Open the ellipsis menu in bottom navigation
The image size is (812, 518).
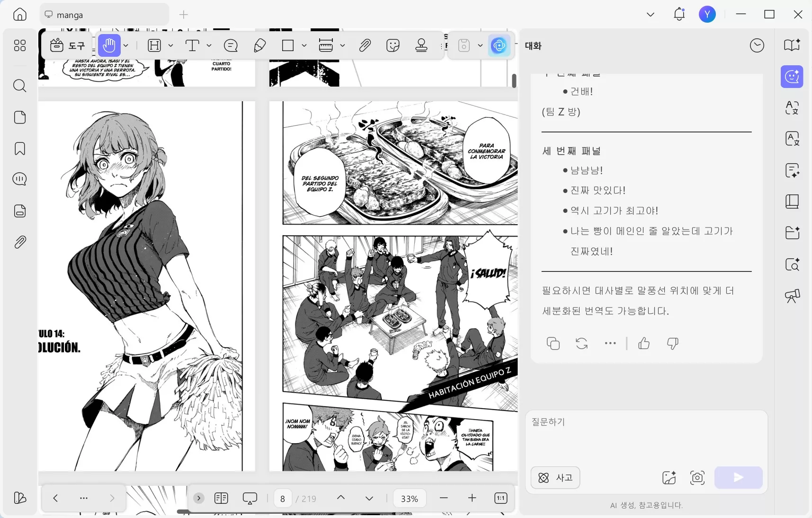click(84, 498)
